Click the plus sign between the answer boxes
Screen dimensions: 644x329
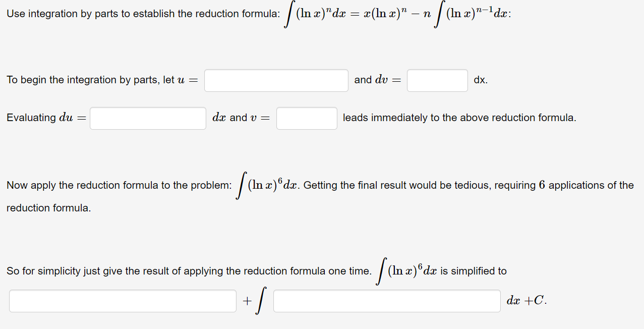tap(247, 300)
